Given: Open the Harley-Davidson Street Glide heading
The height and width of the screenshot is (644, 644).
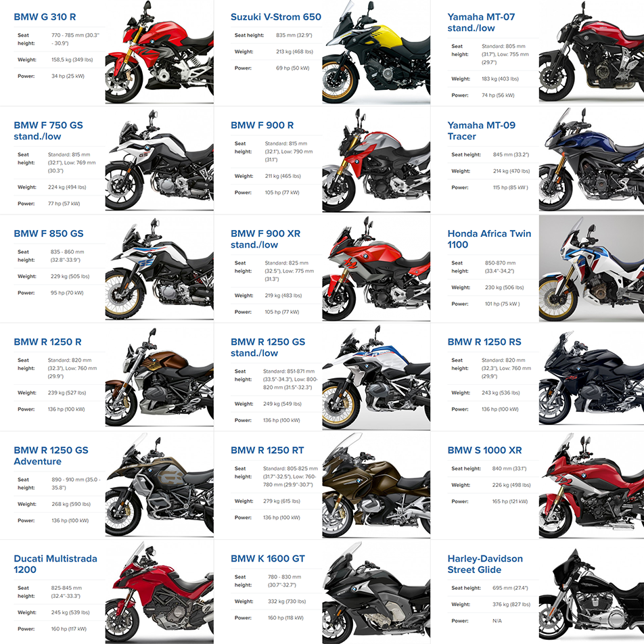Looking at the screenshot, I should (485, 564).
